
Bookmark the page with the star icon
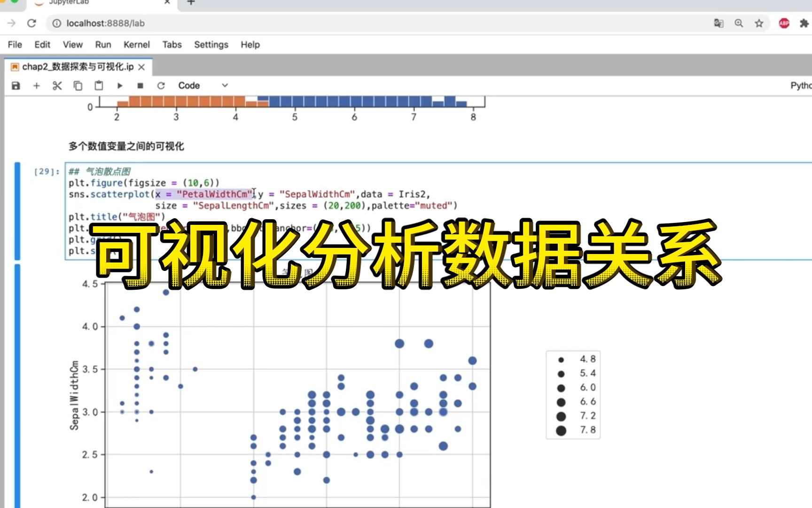click(x=759, y=23)
